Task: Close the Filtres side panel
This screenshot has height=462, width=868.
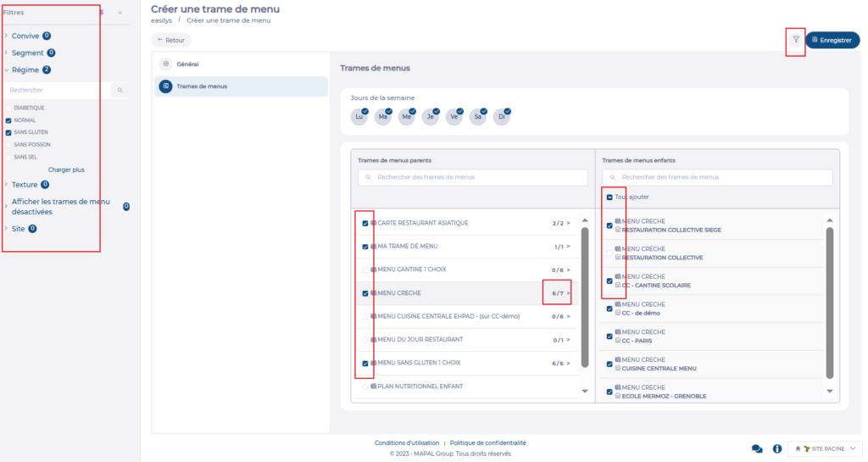Action: pyautogui.click(x=120, y=13)
